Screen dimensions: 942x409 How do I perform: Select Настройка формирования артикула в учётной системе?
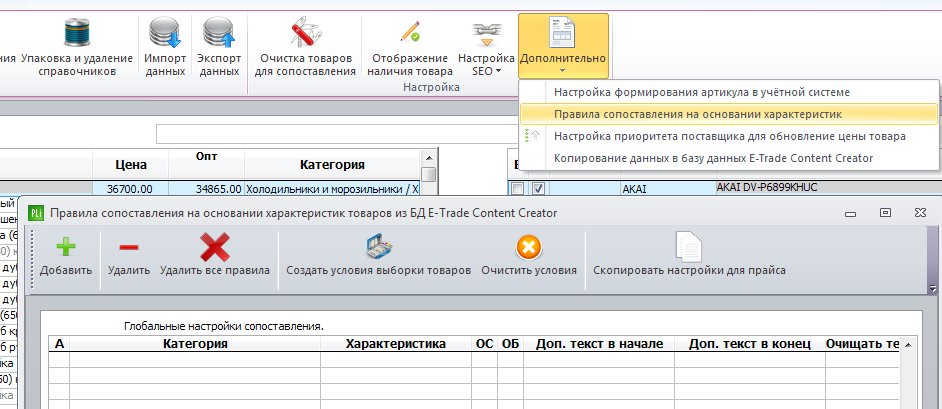(702, 92)
